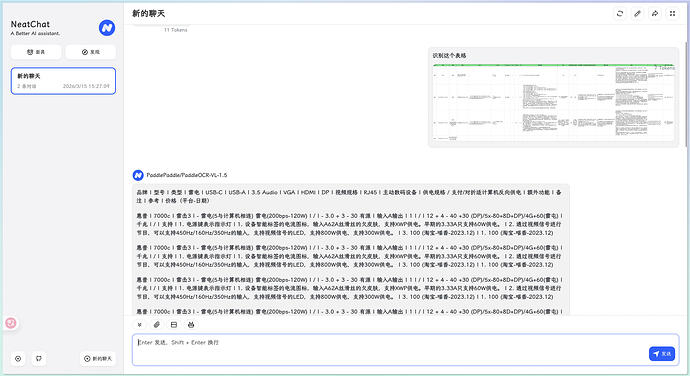Select the 新的聊天 conversation card in sidebar
690x376 pixels.
pyautogui.click(x=63, y=81)
